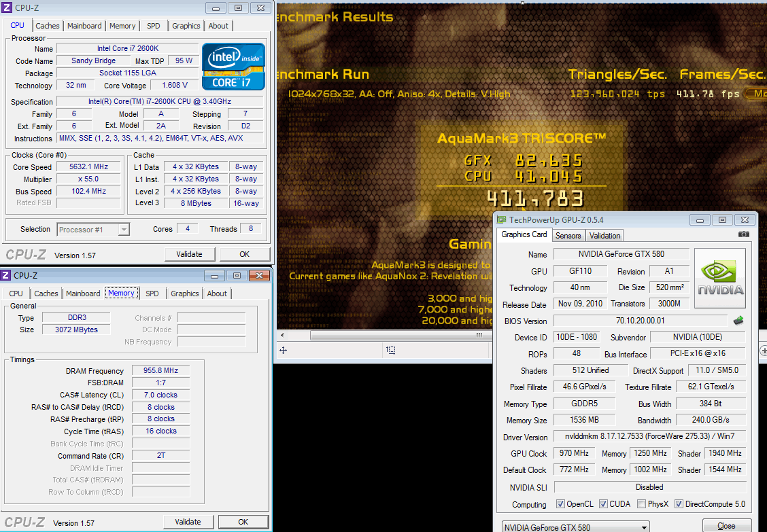
Task: Click the Command Rate value 2T
Action: (x=161, y=456)
